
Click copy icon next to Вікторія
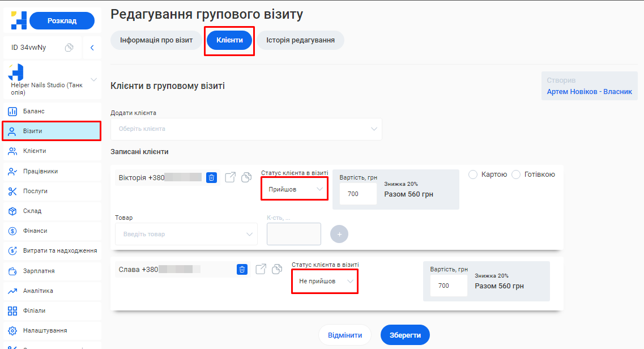pyautogui.click(x=246, y=178)
